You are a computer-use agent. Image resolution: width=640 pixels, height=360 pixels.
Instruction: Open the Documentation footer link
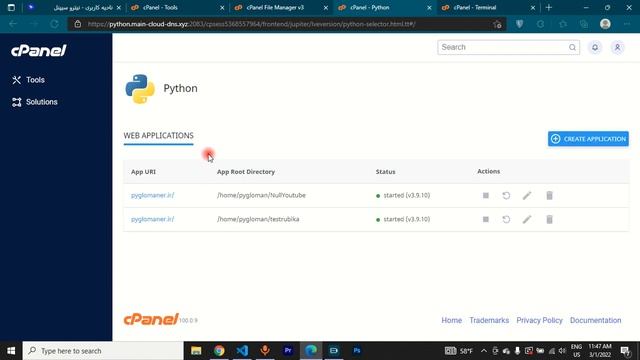click(x=596, y=320)
